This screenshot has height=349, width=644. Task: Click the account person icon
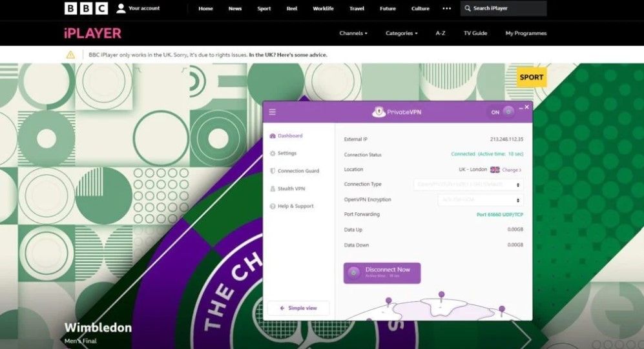click(121, 8)
